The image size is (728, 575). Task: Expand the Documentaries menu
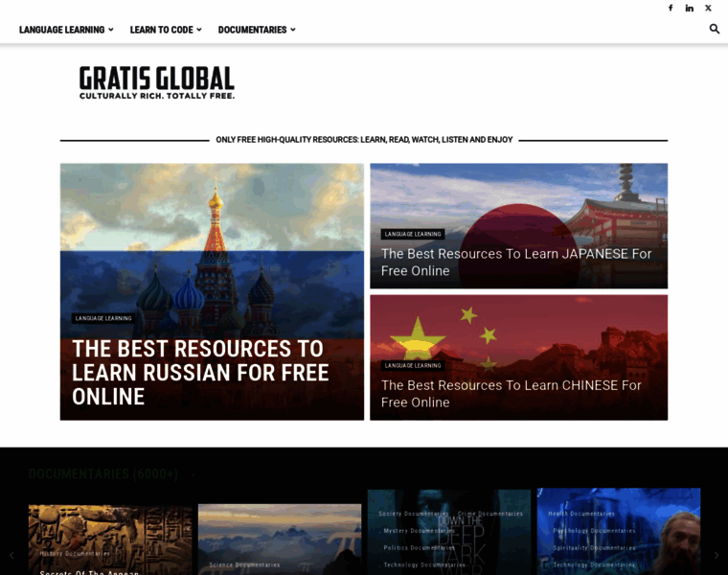tap(257, 30)
